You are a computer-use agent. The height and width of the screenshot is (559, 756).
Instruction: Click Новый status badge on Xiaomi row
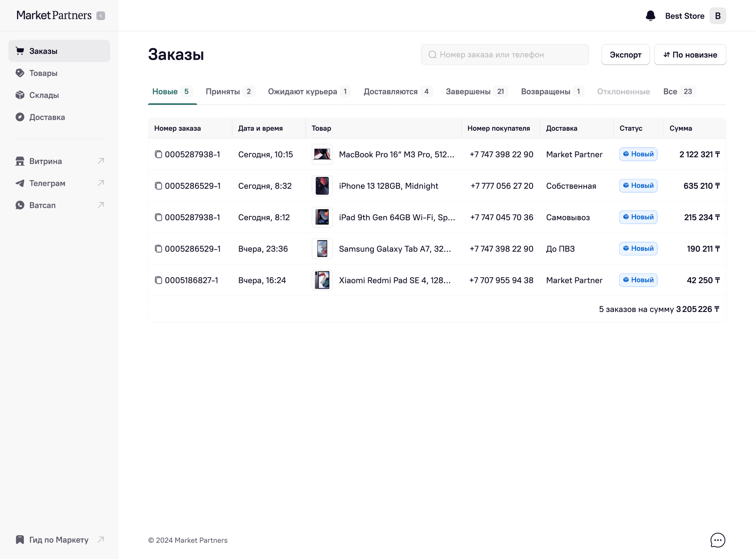[638, 280]
